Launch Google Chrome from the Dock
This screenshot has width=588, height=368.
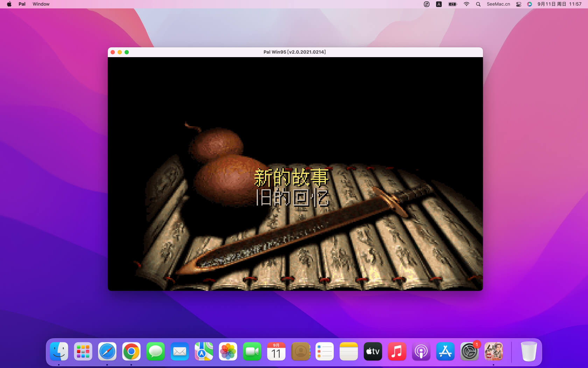(x=131, y=352)
